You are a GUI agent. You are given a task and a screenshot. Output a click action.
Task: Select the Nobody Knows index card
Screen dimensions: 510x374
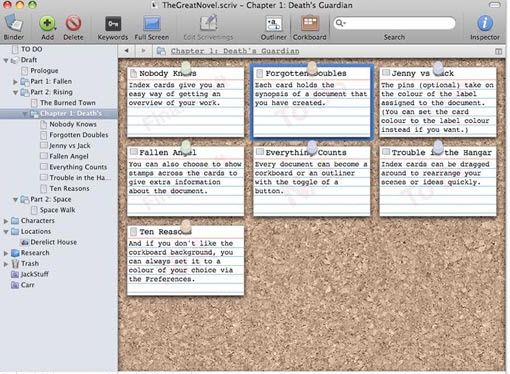point(185,102)
